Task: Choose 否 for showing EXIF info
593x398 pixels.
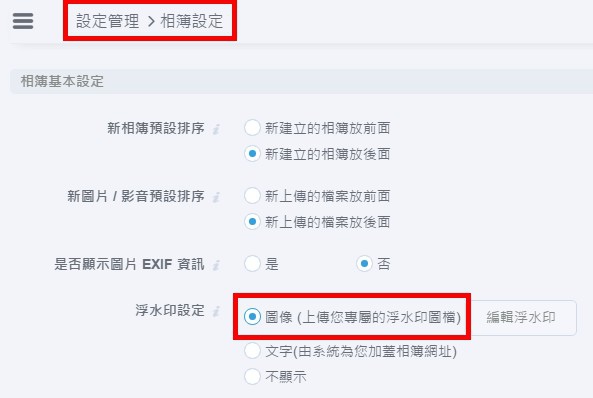Action: tap(364, 263)
